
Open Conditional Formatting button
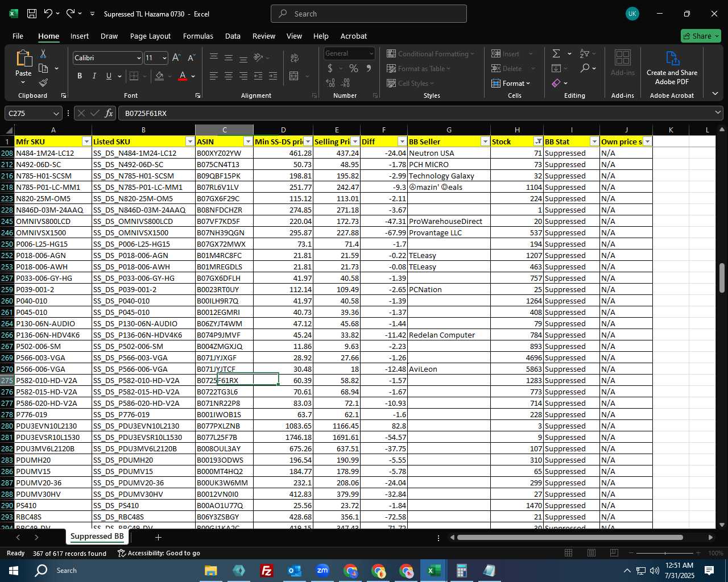(431, 53)
